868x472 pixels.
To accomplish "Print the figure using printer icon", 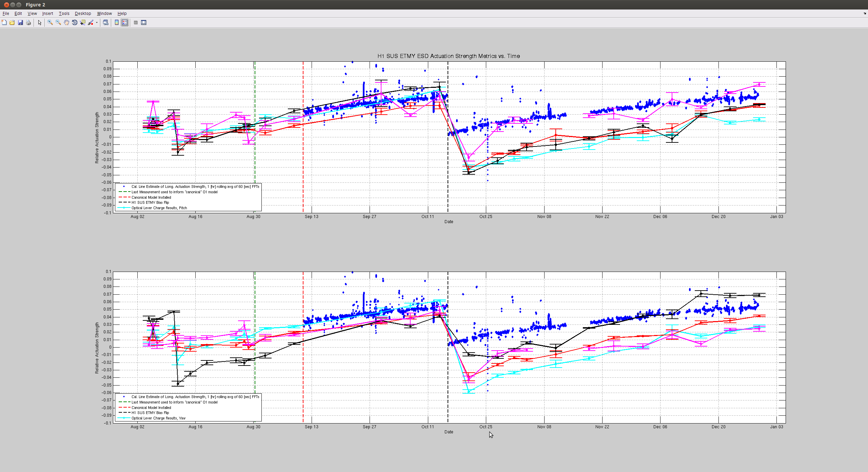I will [x=28, y=23].
